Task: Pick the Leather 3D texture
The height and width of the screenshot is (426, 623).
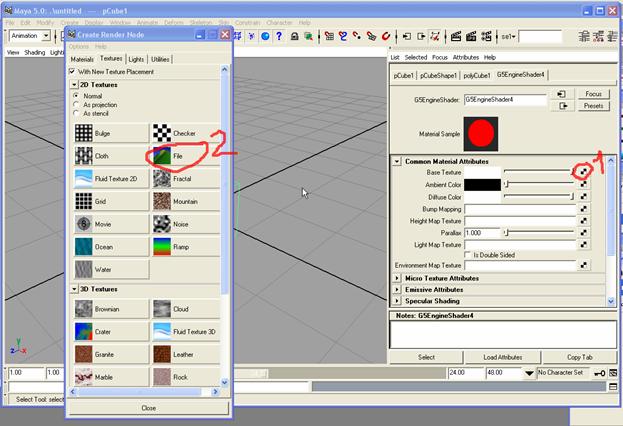Action: tap(162, 354)
